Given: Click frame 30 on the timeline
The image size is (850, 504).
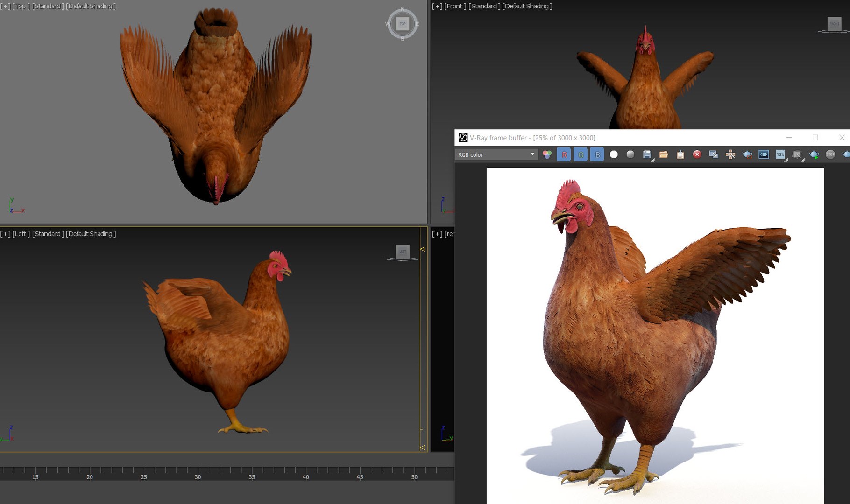Looking at the screenshot, I should [x=198, y=477].
